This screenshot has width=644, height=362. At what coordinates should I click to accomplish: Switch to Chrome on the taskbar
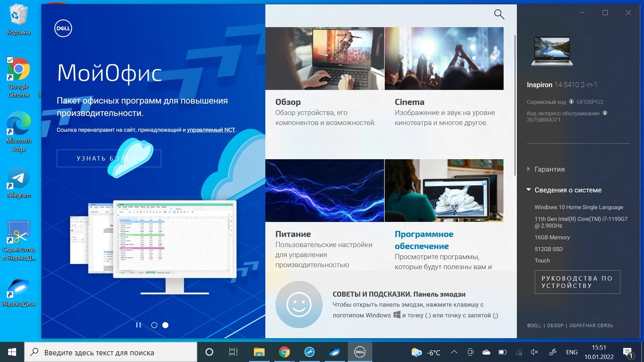point(284,352)
